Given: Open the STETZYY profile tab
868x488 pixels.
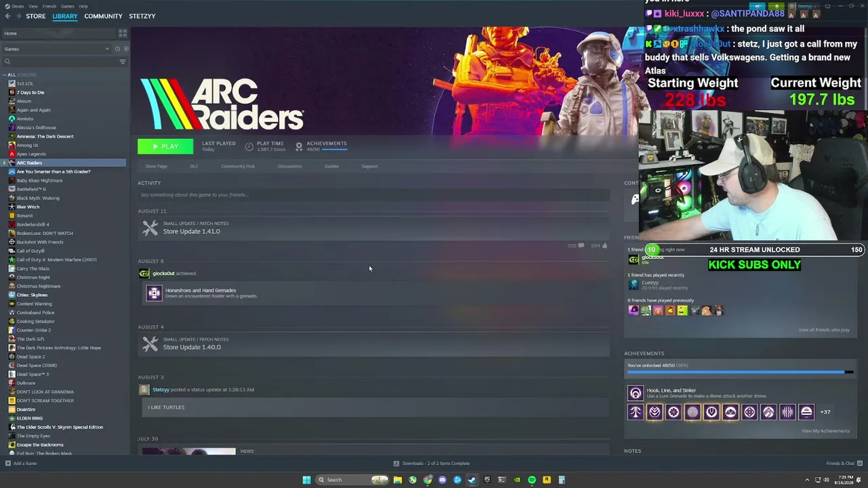Looking at the screenshot, I should (x=142, y=16).
